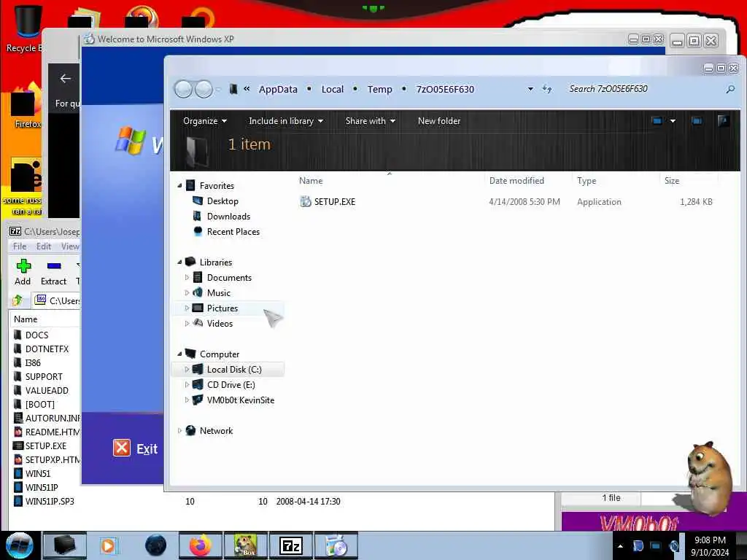Image resolution: width=747 pixels, height=560 pixels.
Task: Select the I386 folder in 7-Zip list
Action: [32, 363]
